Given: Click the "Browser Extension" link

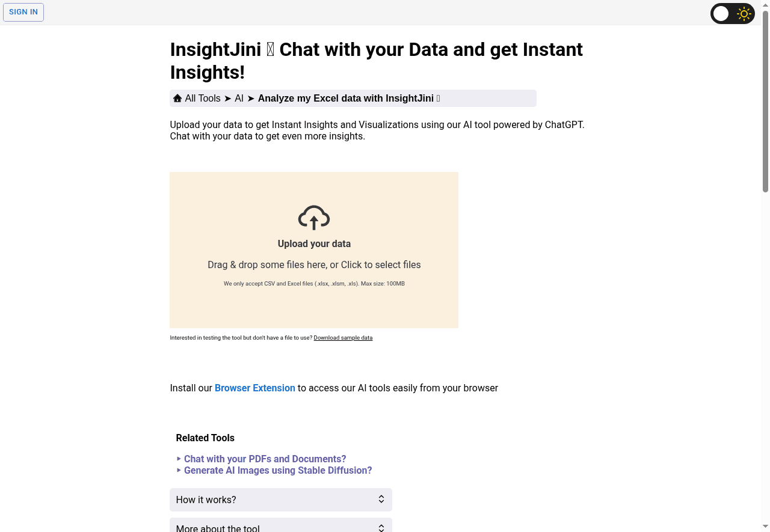Looking at the screenshot, I should coord(254,388).
